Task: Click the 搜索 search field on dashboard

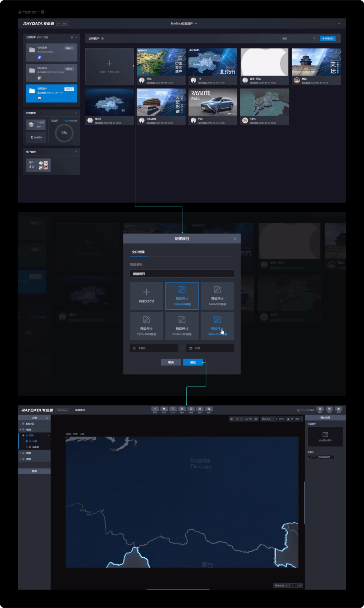Action: point(299,38)
